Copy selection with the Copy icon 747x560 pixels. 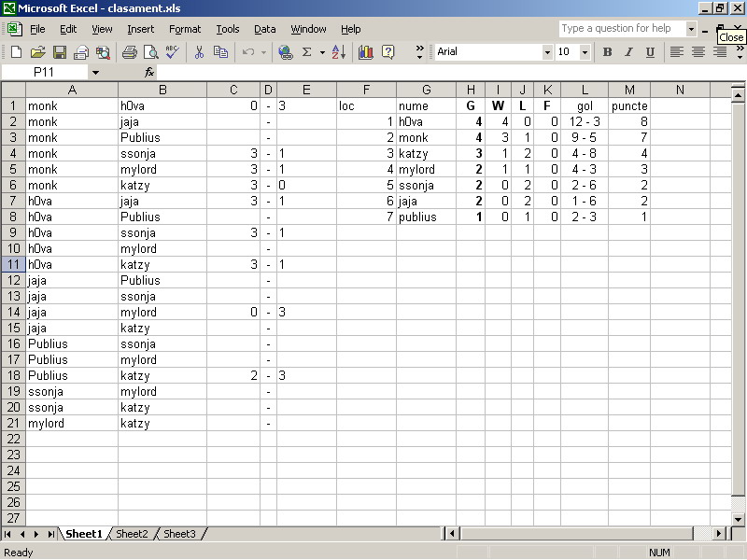click(x=220, y=52)
